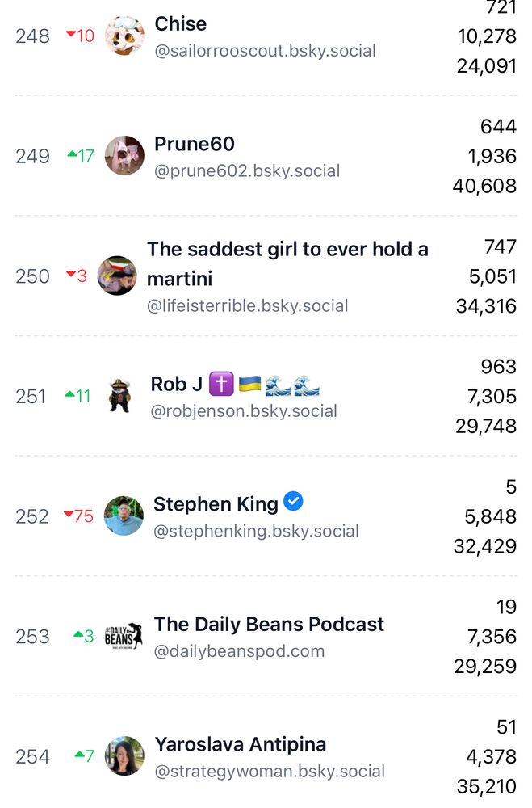
Task: Select the Prune60 display name
Action: click(x=195, y=144)
